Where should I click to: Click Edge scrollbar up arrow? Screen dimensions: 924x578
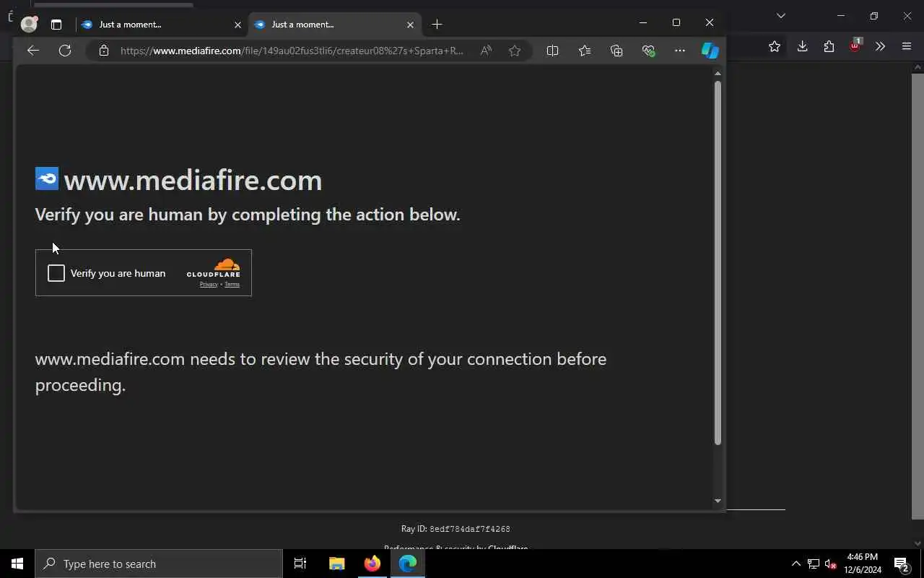[x=718, y=73]
